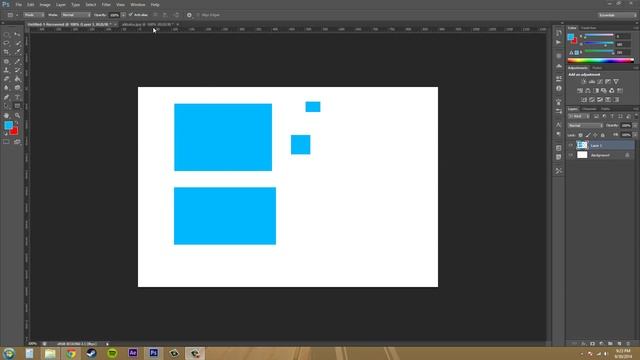
Task: Open the Image menu
Action: [45, 5]
